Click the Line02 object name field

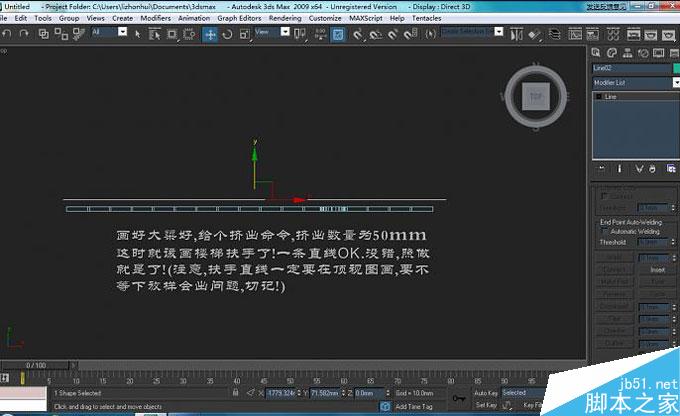[x=631, y=68]
